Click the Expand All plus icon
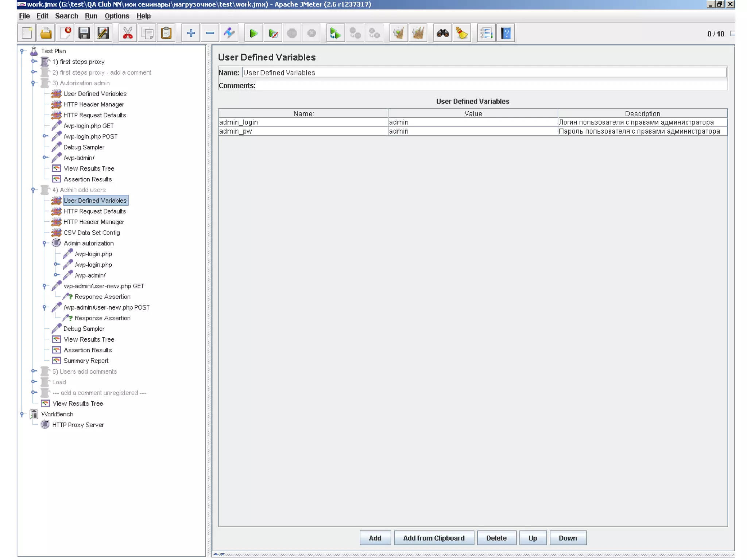This screenshot has height=560, width=747. 190,34
